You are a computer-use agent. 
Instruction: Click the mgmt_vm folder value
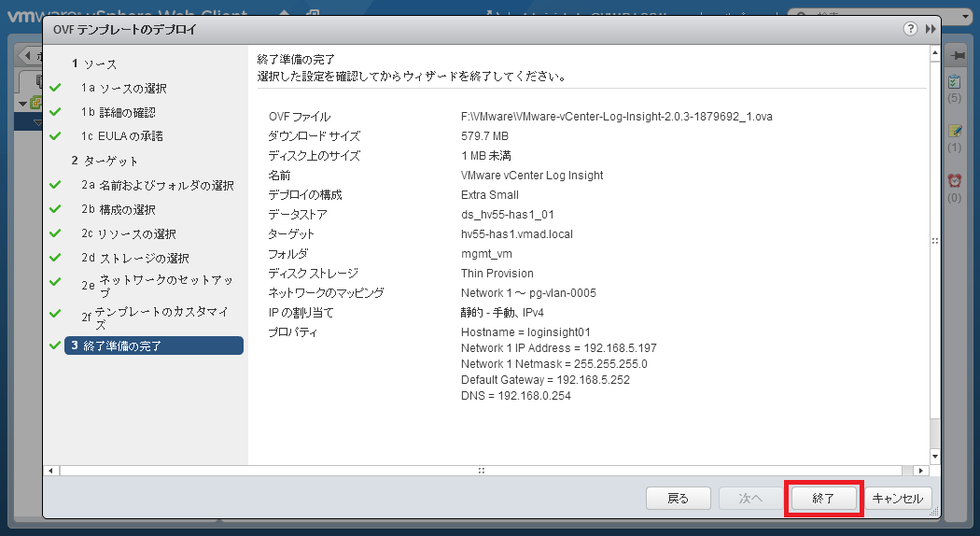[x=486, y=254]
